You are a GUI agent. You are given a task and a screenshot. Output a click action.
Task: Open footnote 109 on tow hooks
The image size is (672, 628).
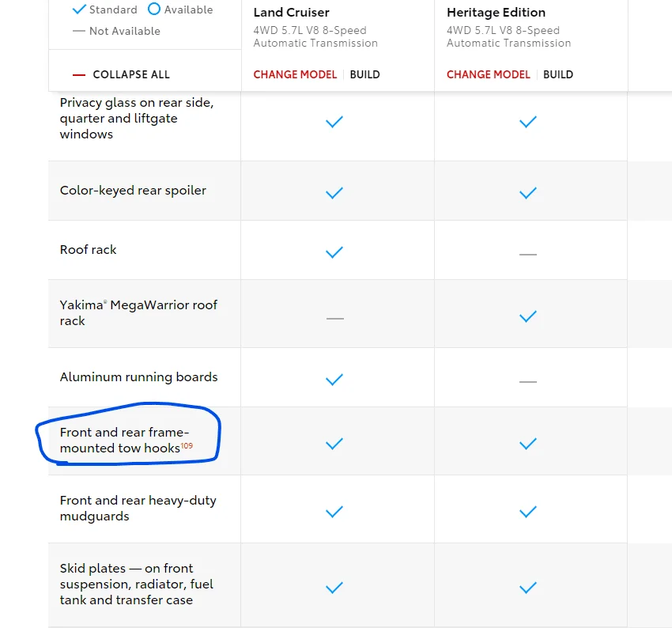(x=187, y=445)
